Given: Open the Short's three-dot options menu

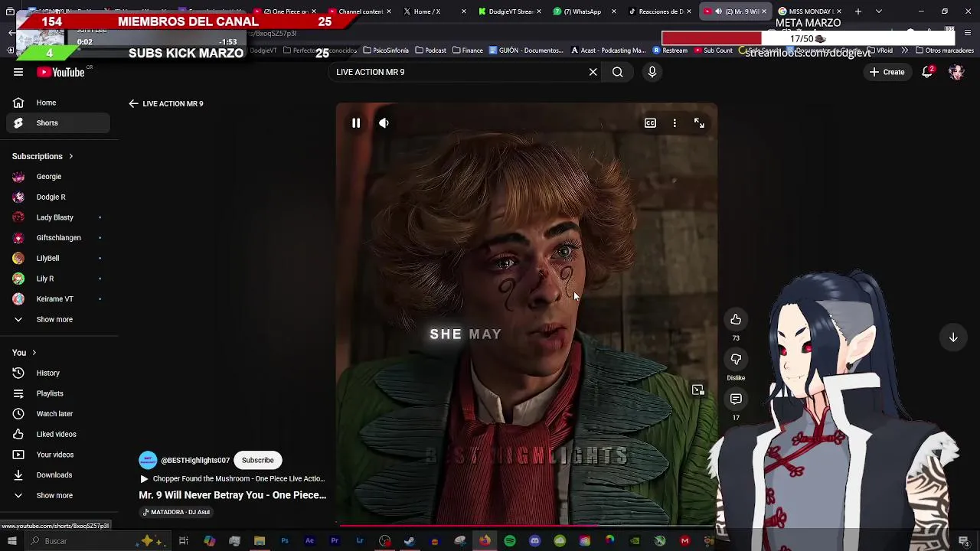Looking at the screenshot, I should (675, 122).
